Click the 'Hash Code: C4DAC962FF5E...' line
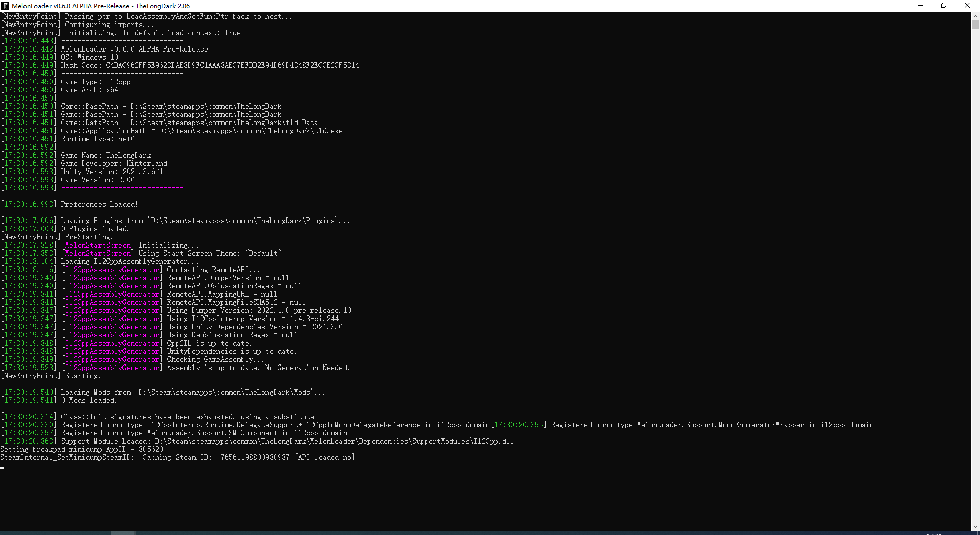Viewport: 980px width, 535px height. click(180, 65)
